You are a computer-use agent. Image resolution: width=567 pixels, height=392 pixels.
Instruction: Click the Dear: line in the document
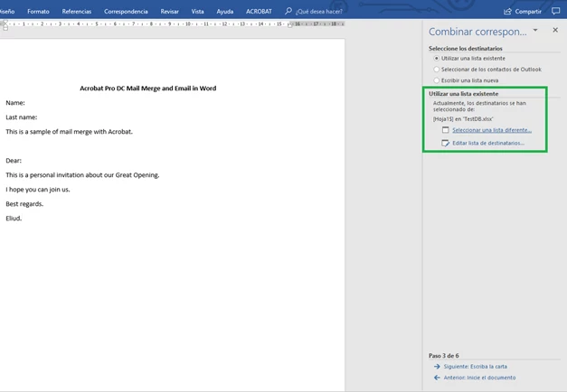tap(14, 161)
